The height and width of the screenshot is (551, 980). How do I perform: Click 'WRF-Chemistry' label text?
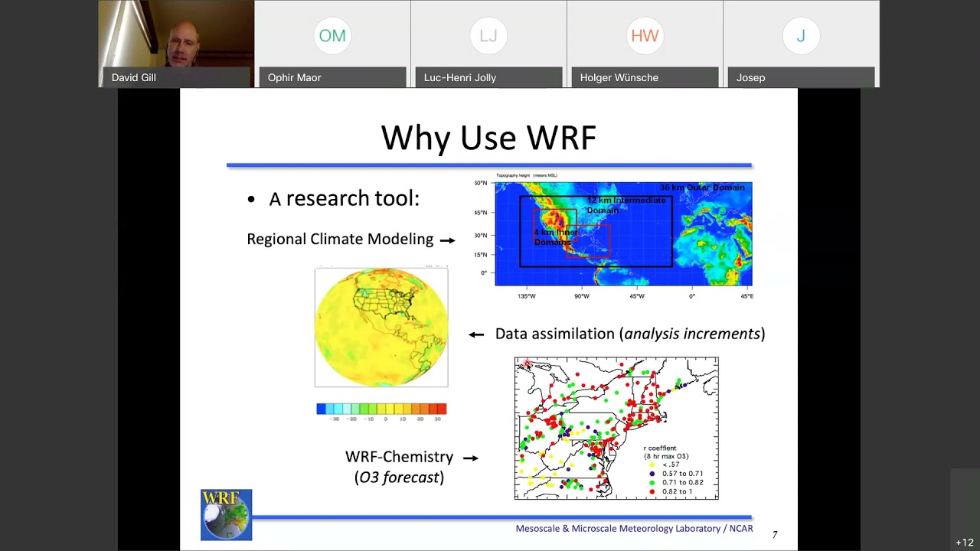point(399,457)
